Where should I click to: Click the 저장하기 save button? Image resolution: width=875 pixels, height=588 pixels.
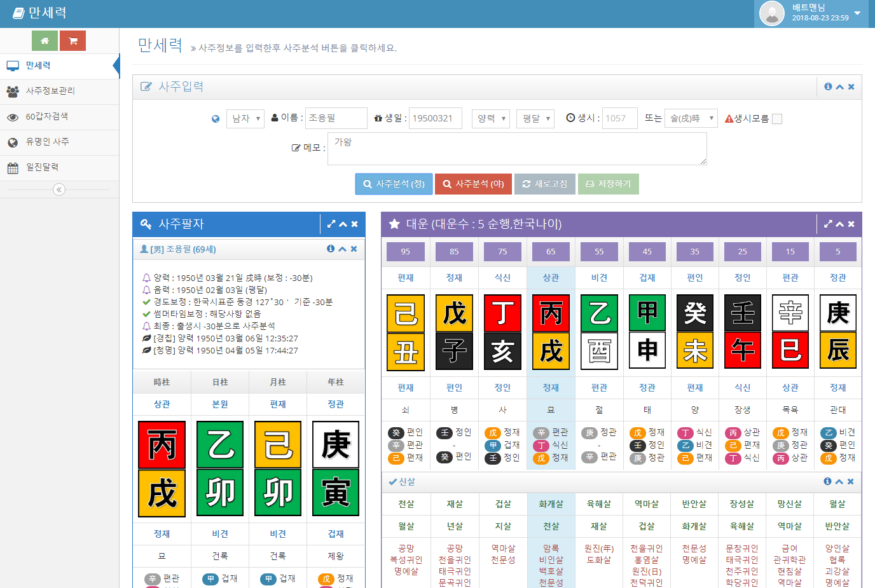click(609, 184)
